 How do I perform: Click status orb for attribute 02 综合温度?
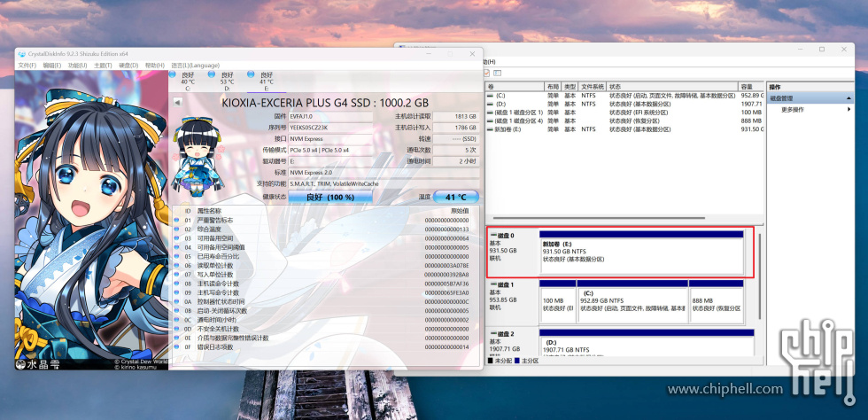coord(177,229)
